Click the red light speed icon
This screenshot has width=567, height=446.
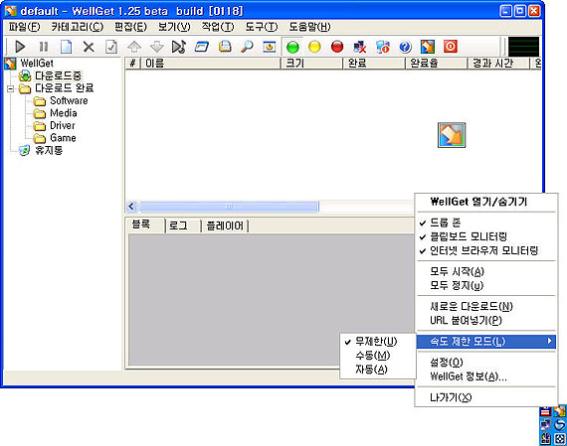point(337,47)
